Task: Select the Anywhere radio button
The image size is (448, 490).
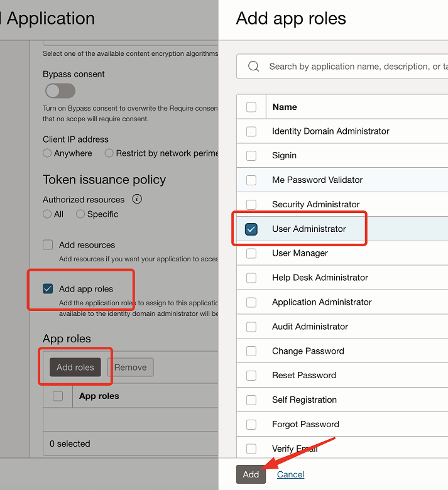Action: click(47, 153)
